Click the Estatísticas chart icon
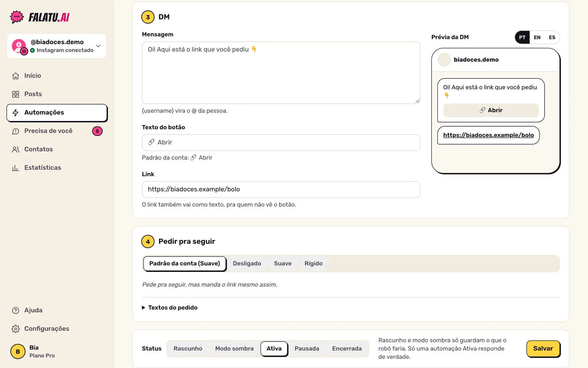Viewport: 588px width, 368px height. [15, 168]
